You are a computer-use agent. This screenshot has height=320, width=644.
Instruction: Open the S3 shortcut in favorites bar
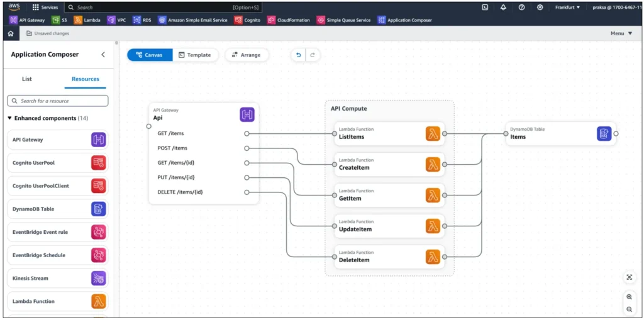tap(59, 19)
